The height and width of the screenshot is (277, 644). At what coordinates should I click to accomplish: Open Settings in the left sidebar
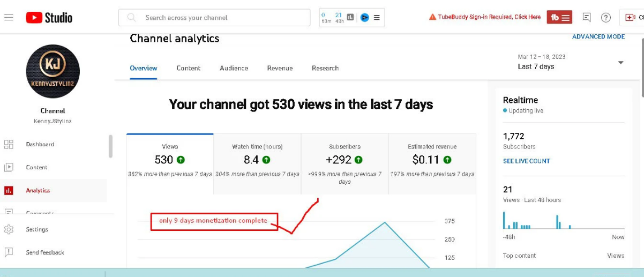[37, 229]
